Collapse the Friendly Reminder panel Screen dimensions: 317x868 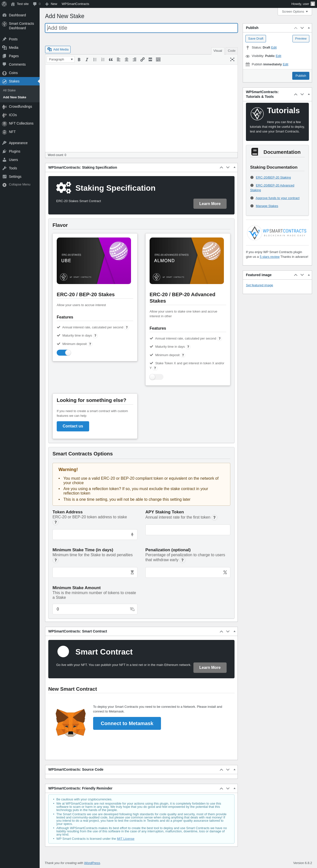[235, 789]
